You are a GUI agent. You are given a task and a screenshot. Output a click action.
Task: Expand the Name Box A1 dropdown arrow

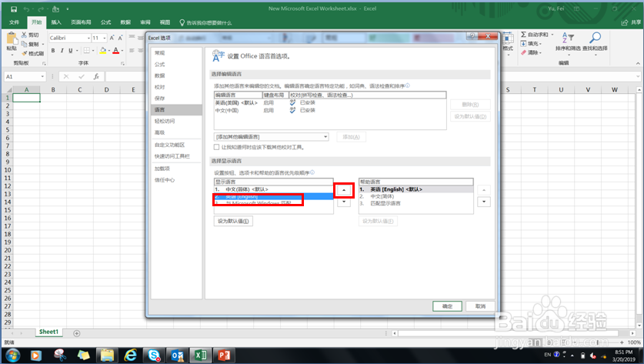pyautogui.click(x=42, y=76)
